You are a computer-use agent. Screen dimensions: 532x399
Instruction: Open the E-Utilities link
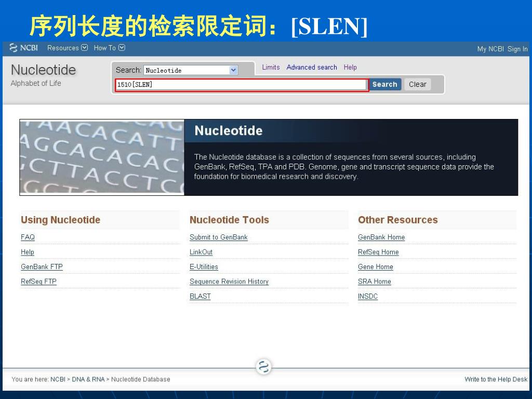pos(204,267)
